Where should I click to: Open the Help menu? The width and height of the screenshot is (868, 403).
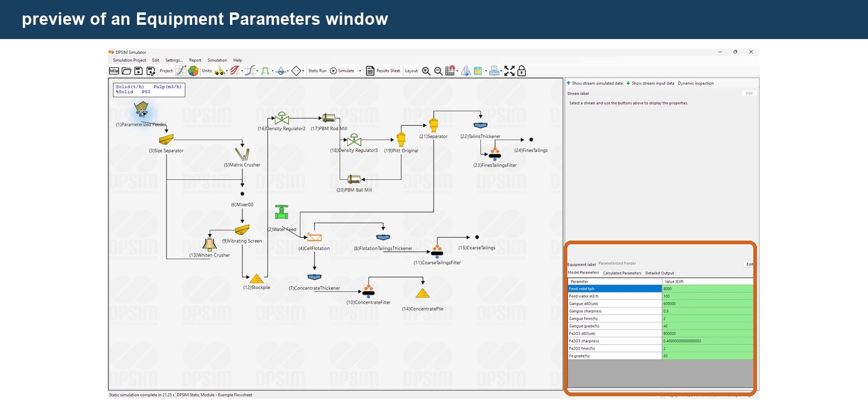237,60
